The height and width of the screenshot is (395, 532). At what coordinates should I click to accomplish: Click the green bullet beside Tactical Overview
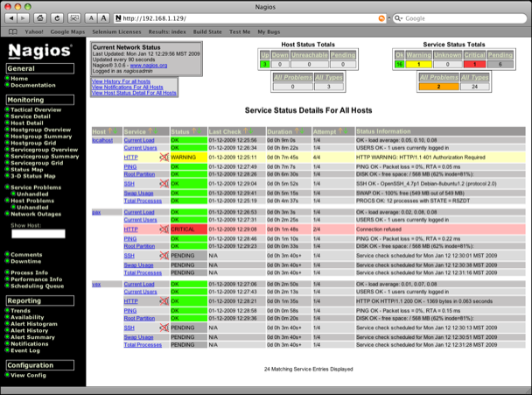7,109
